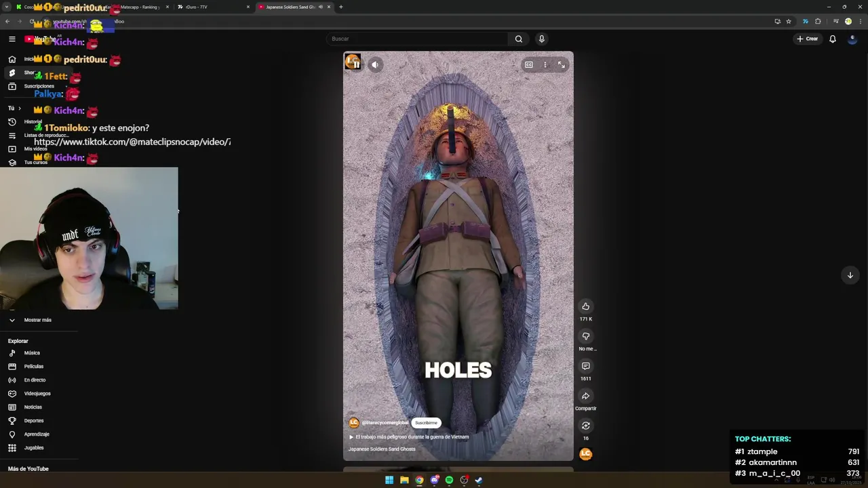Go to Suscripciones in the sidebar
The height and width of the screenshot is (488, 868).
pos(39,86)
